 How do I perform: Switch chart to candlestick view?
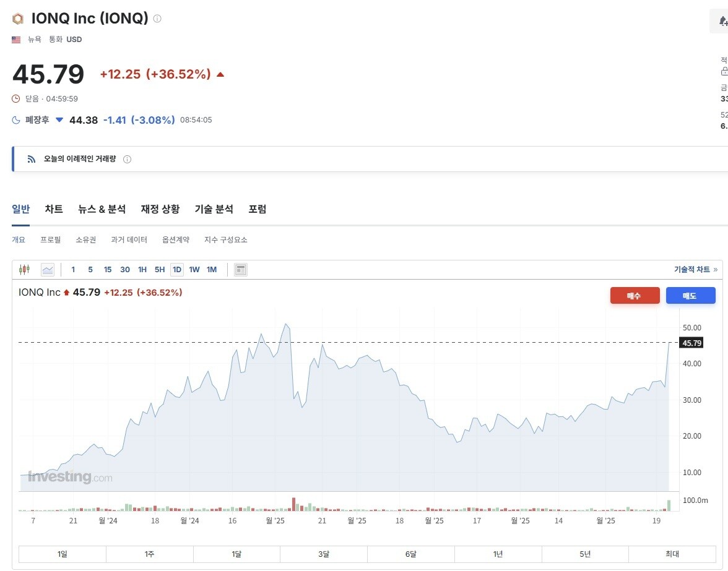tap(25, 270)
